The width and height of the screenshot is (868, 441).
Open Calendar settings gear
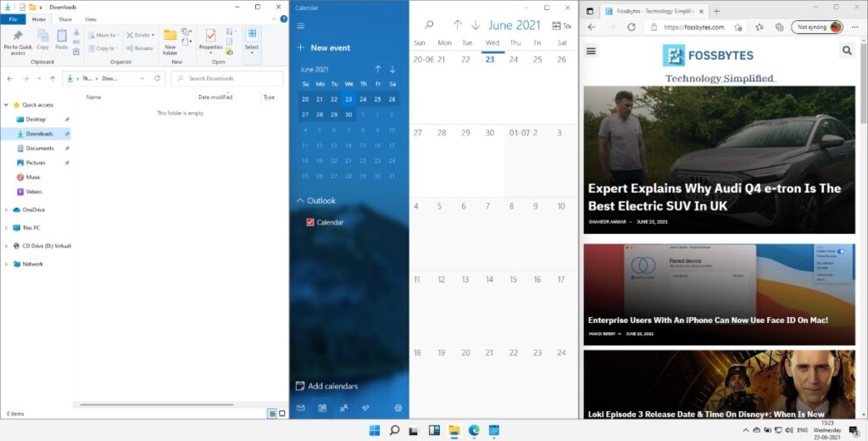tap(398, 408)
